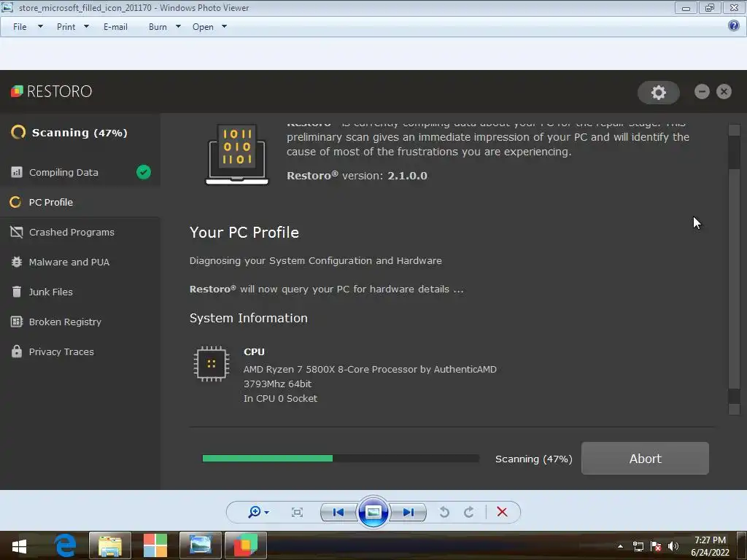This screenshot has width=747, height=560.
Task: Select Junk Files scan step
Action: tap(80, 292)
